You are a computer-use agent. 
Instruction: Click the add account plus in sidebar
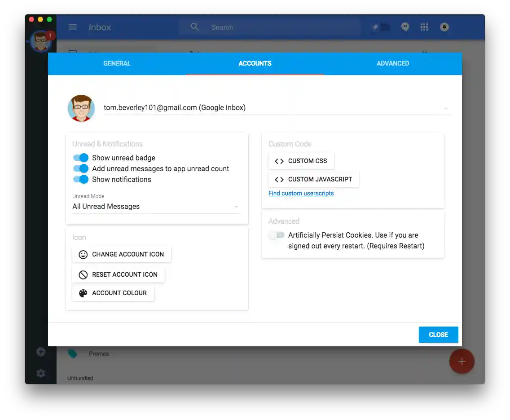[x=41, y=352]
